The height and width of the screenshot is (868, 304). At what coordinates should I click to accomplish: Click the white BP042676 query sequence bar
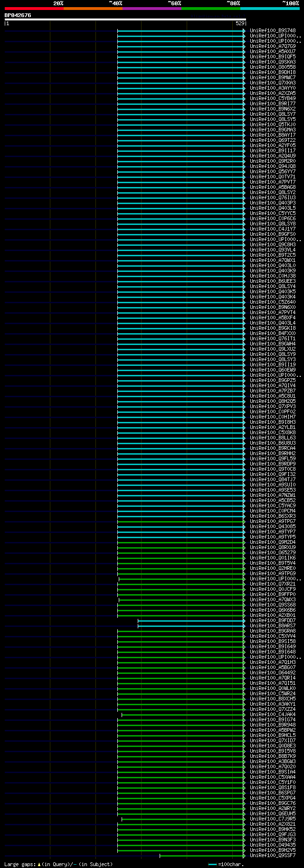pyautogui.click(x=125, y=19)
